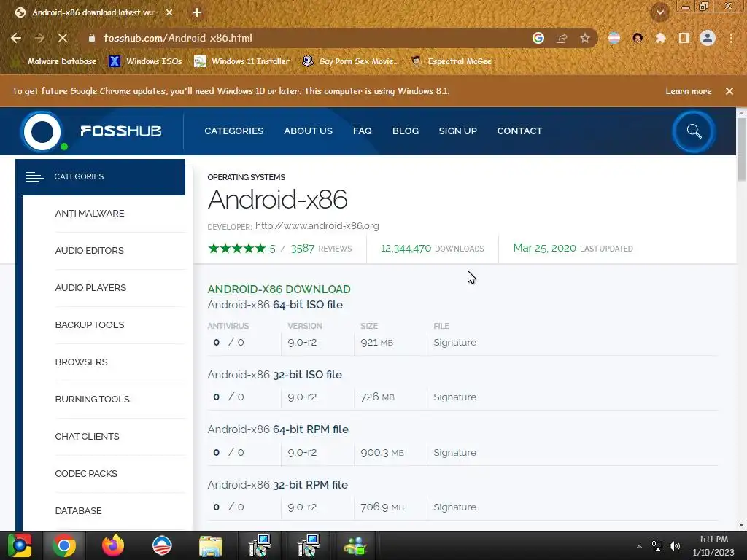Select the AUDIO PLAYERS category

click(90, 287)
